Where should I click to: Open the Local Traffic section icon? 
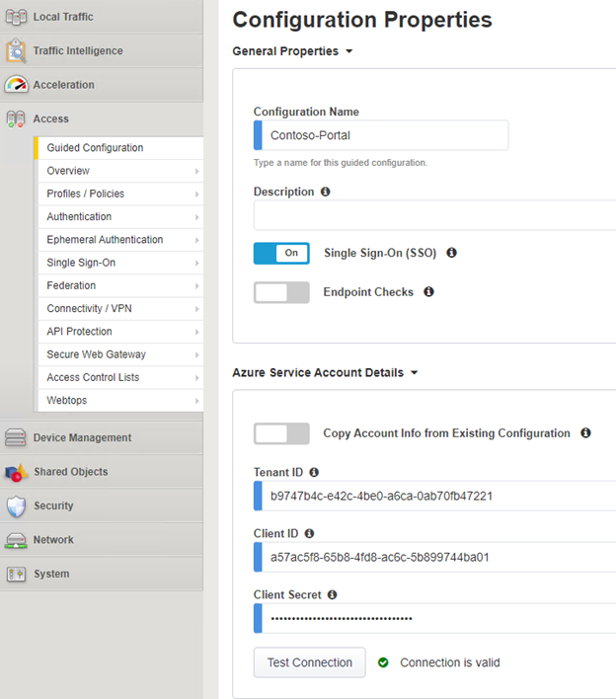pos(16,17)
